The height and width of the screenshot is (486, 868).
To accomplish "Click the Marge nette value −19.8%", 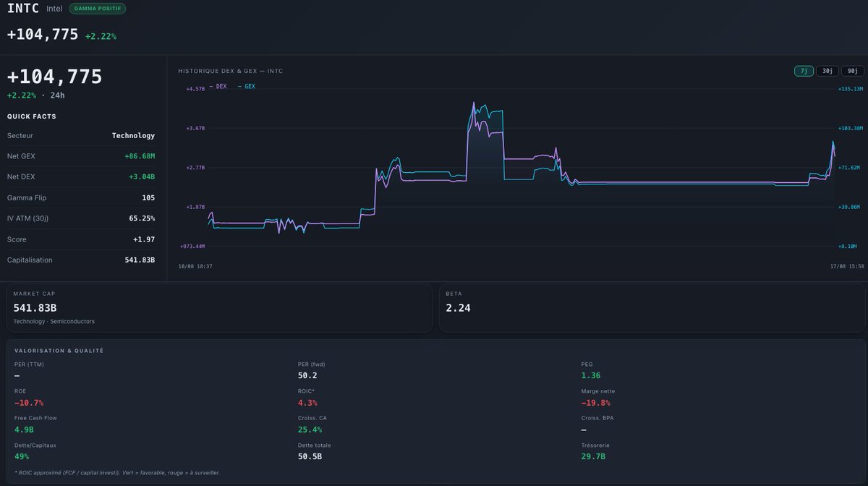I will coord(596,403).
